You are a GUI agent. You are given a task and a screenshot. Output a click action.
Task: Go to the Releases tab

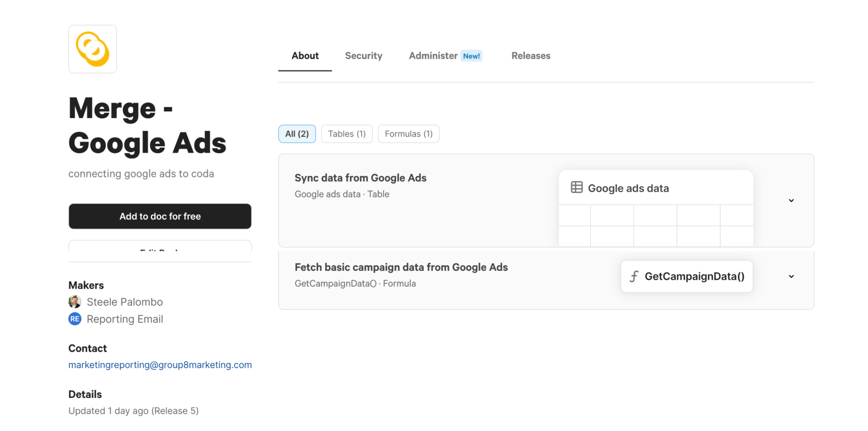531,56
